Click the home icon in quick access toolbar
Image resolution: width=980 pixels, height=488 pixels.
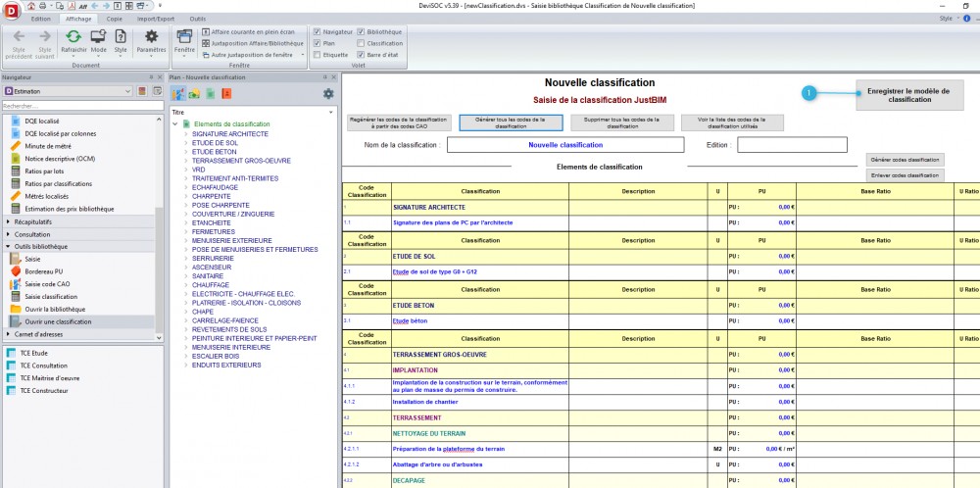(31, 5)
